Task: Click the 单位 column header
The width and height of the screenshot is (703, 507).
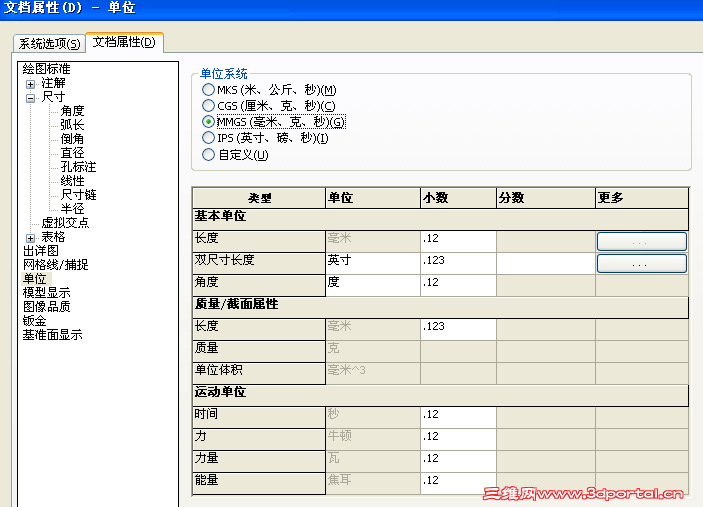Action: point(373,198)
